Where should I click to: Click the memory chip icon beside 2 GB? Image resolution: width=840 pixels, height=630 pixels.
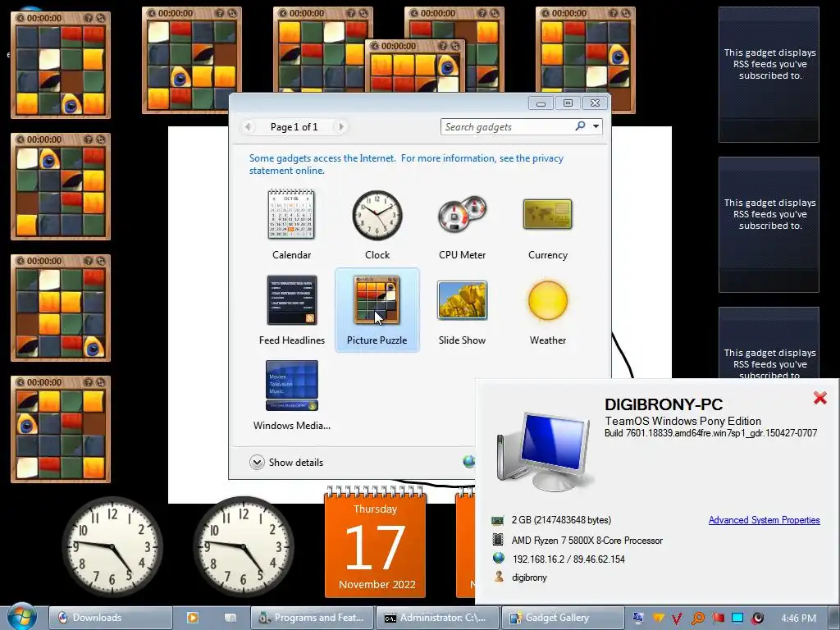[x=498, y=520]
